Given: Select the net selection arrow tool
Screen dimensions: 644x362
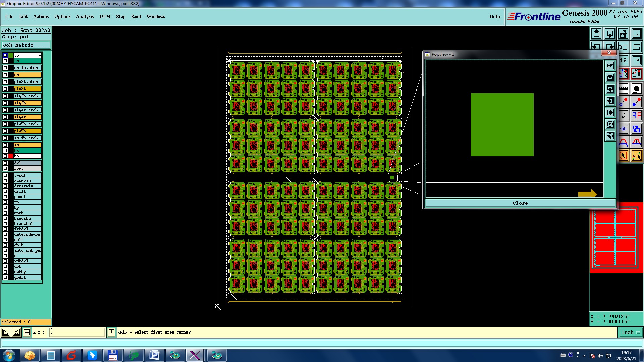Looking at the screenshot, I should [x=636, y=156].
